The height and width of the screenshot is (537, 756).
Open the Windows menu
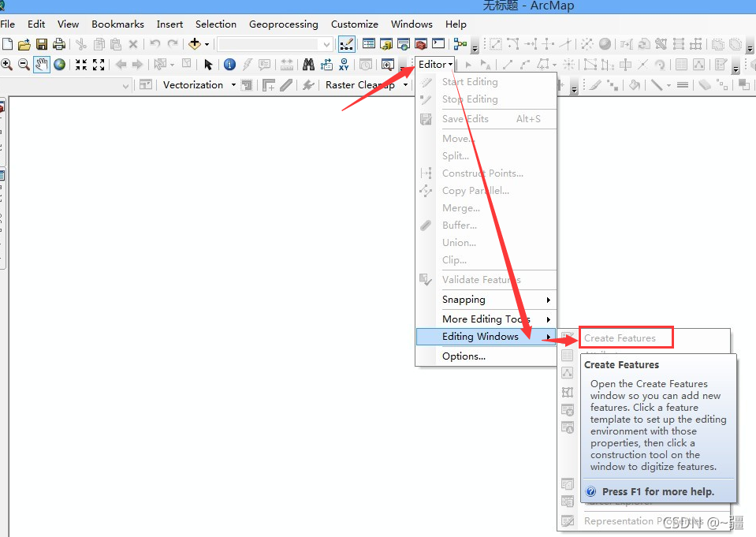click(x=412, y=24)
